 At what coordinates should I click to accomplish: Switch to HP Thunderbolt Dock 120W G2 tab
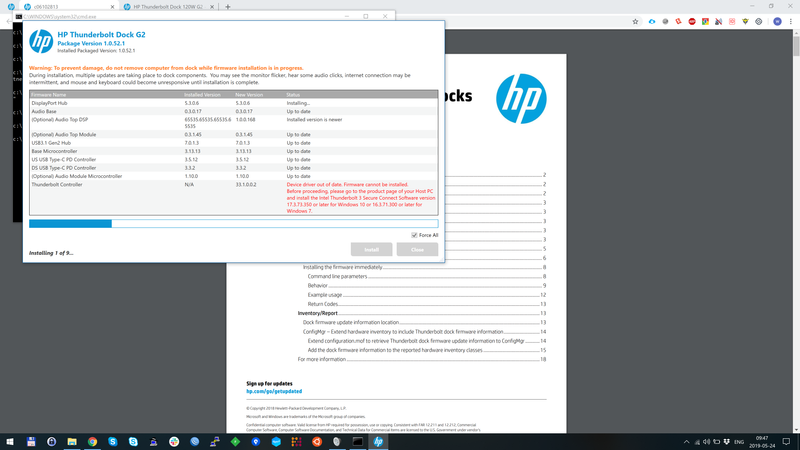coord(168,7)
